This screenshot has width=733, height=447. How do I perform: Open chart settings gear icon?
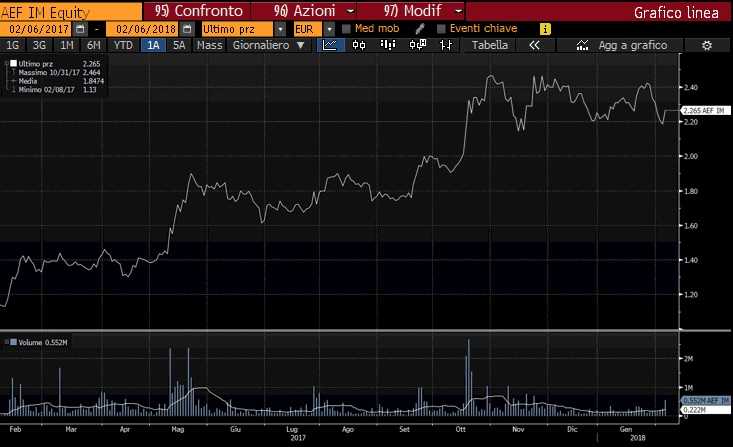tap(707, 46)
